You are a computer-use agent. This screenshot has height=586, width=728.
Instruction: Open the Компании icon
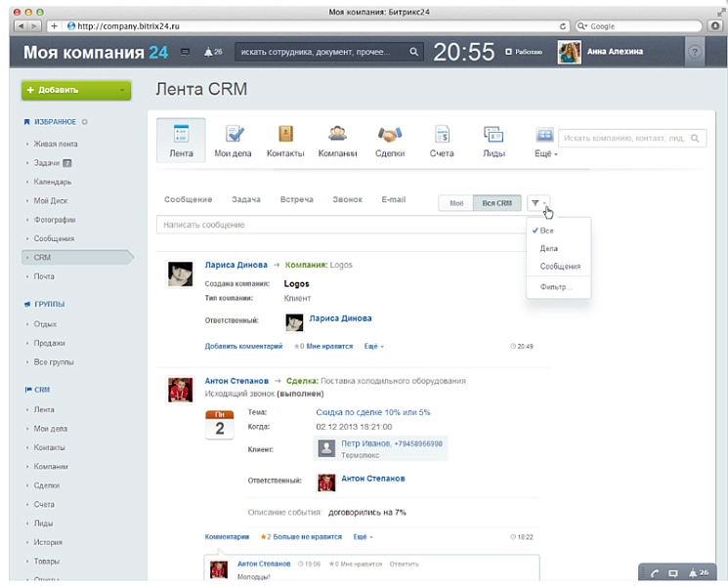[337, 136]
